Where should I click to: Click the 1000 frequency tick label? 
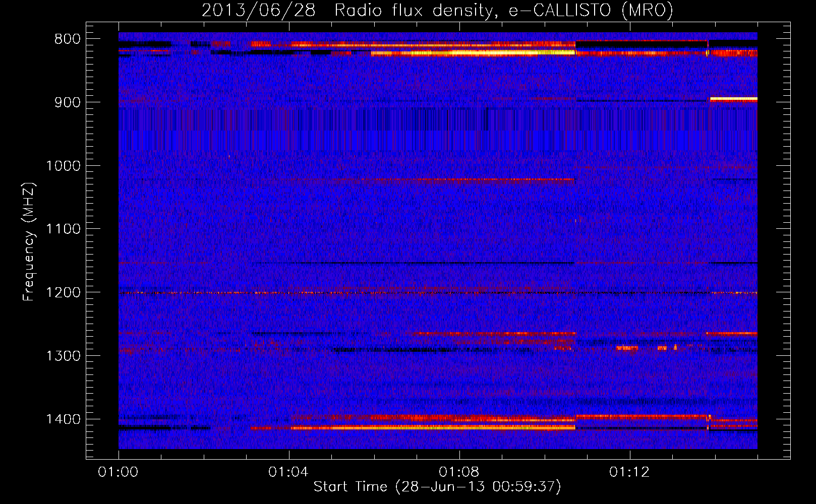click(63, 166)
